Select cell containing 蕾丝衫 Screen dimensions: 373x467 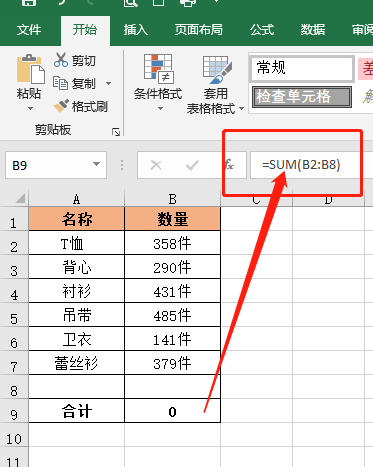(x=77, y=363)
